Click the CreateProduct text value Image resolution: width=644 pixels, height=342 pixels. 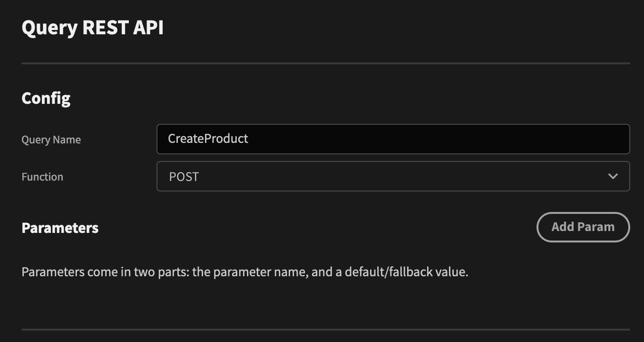207,139
